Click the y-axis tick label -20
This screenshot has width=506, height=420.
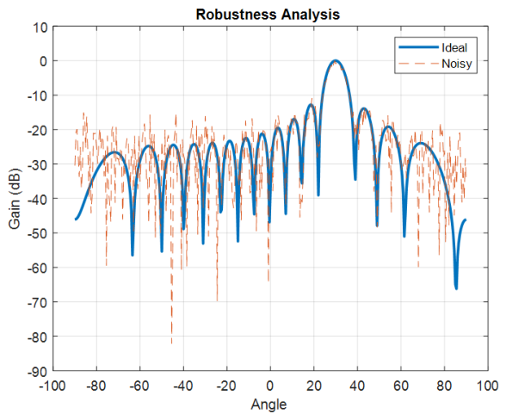38,130
